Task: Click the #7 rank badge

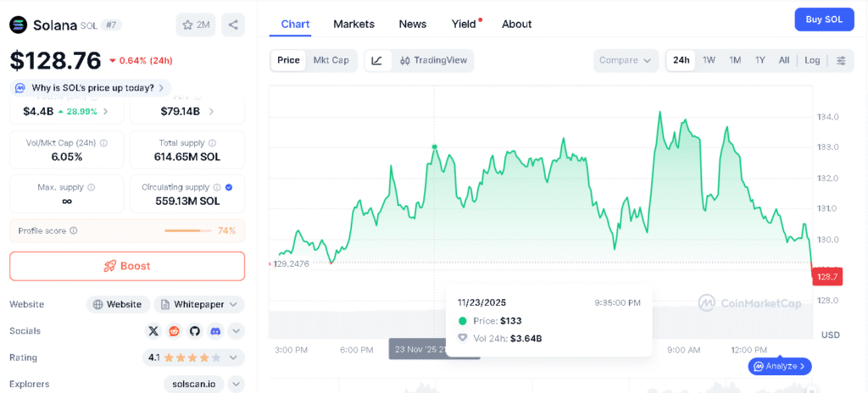Action: pos(112,25)
